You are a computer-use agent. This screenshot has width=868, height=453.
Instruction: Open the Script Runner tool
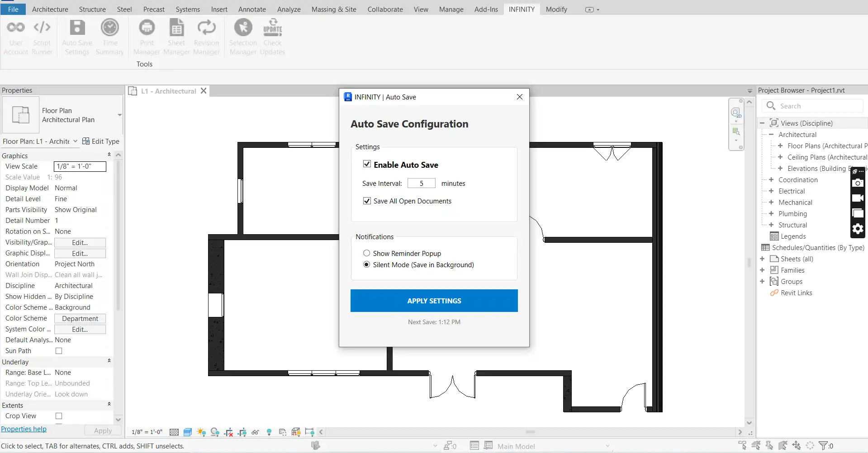click(42, 37)
